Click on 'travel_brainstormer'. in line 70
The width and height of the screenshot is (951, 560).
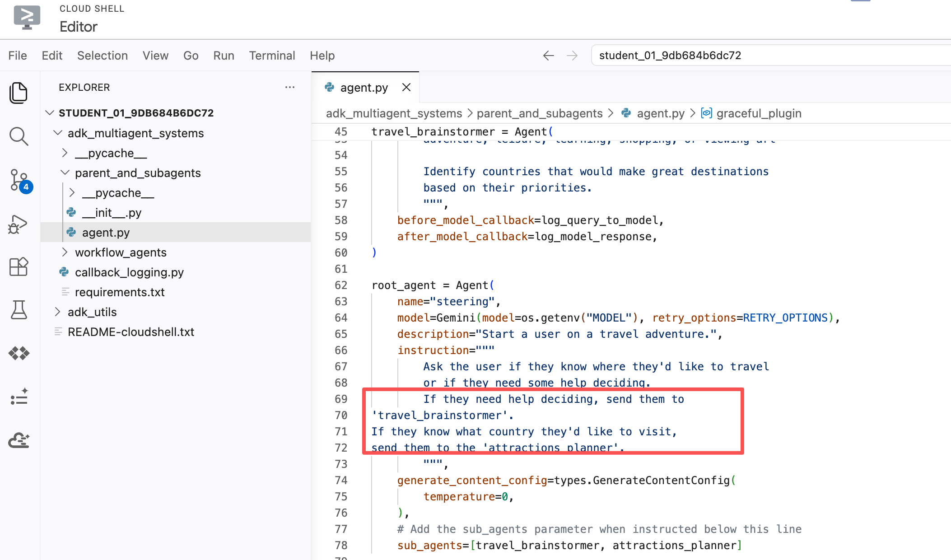(443, 415)
